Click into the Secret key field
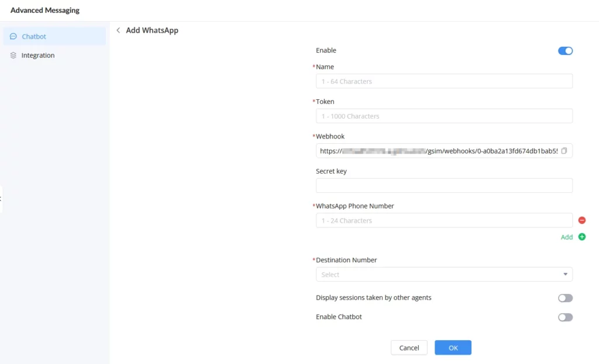599x364 pixels. click(x=444, y=185)
